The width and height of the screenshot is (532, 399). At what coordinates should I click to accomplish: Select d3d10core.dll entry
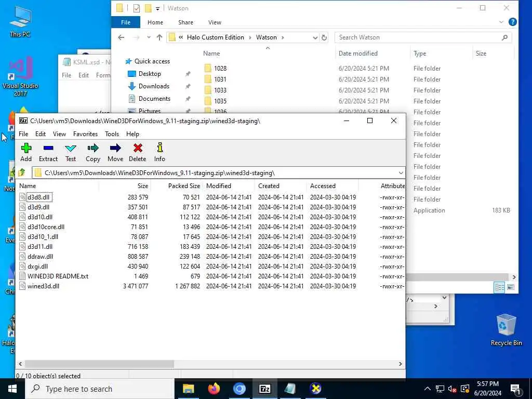pyautogui.click(x=46, y=227)
